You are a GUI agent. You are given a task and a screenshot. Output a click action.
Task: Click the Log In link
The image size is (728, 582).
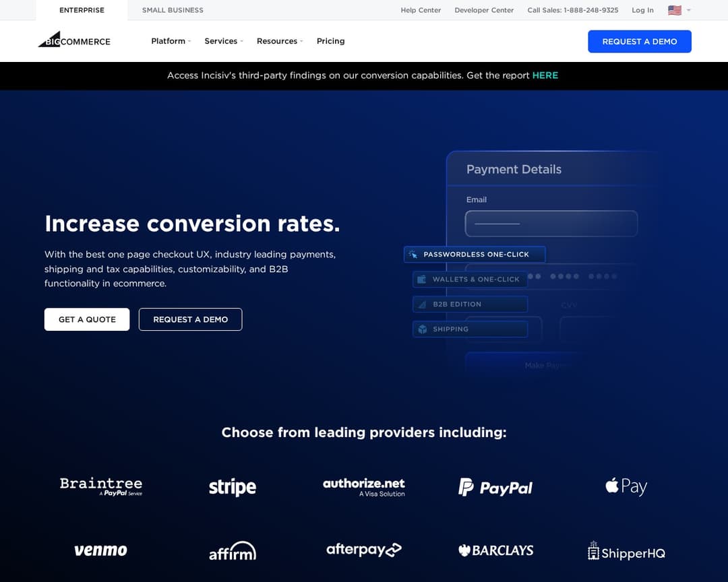point(642,10)
